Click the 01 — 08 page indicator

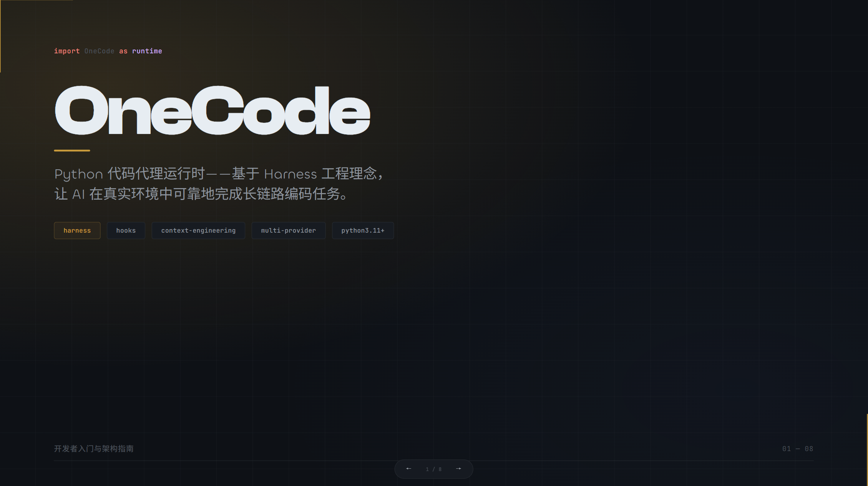coord(798,449)
